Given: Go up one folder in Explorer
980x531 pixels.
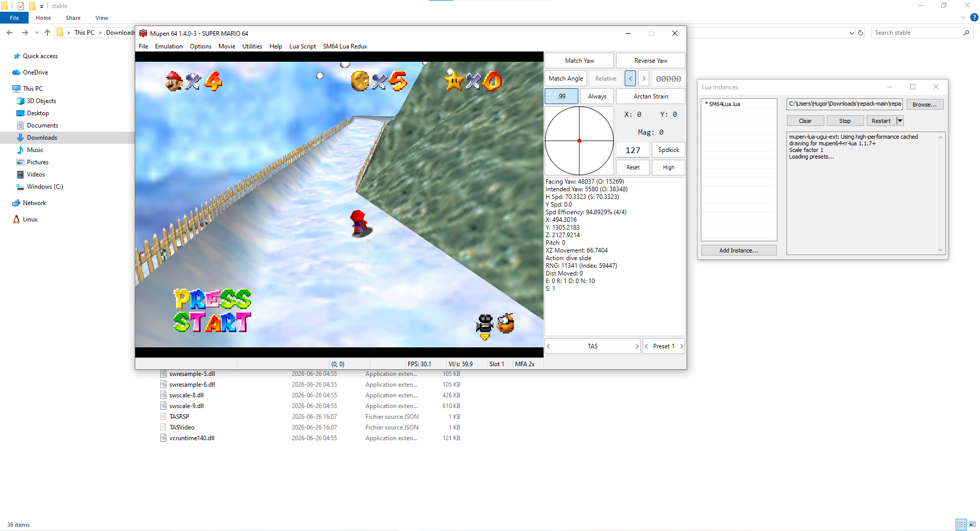Looking at the screenshot, I should click(x=47, y=33).
